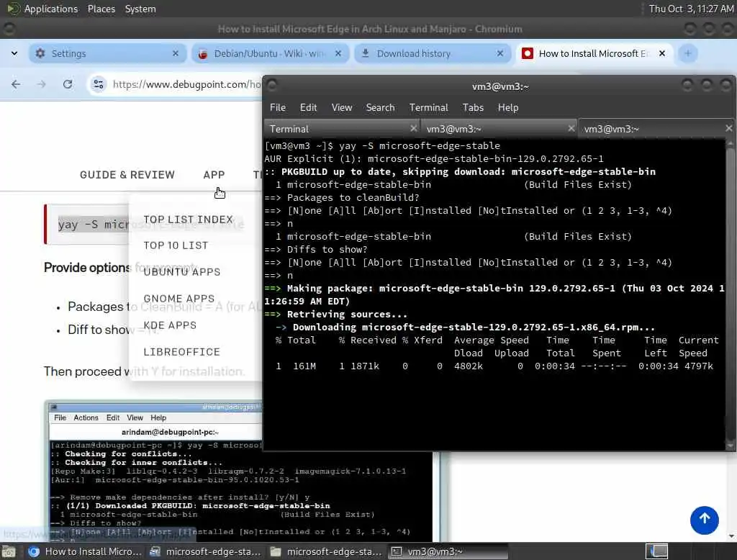The width and height of the screenshot is (737, 560).
Task: Click the terminal scrollbar down arrow
Action: coord(730,445)
